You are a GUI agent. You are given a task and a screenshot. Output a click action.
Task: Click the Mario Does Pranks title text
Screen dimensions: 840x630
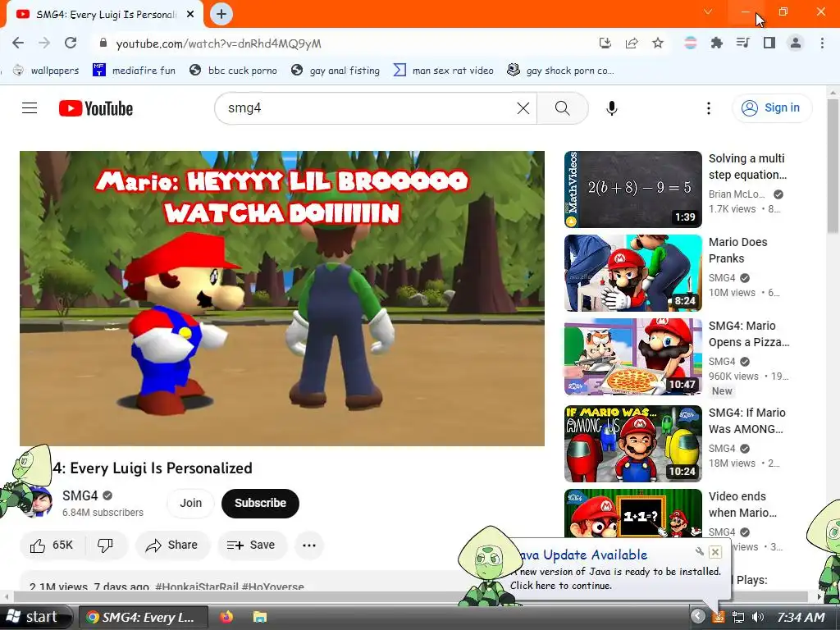click(737, 250)
